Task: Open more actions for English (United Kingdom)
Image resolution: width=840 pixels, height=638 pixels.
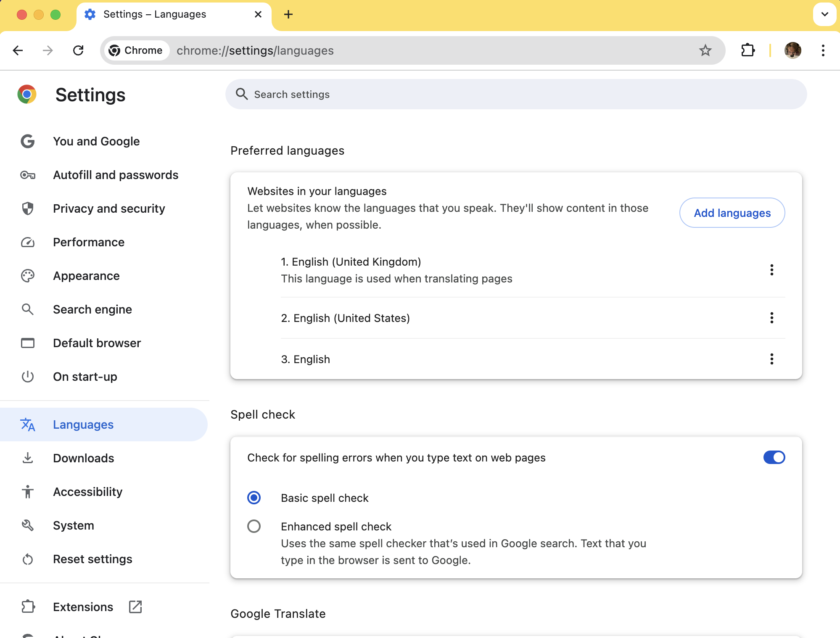Action: 771,270
